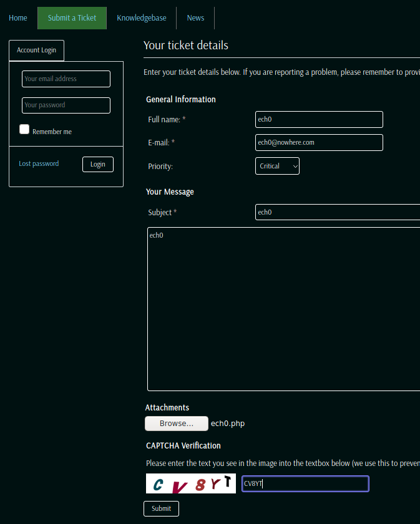
Task: Switch to the Account Login tab
Action: coord(36,51)
